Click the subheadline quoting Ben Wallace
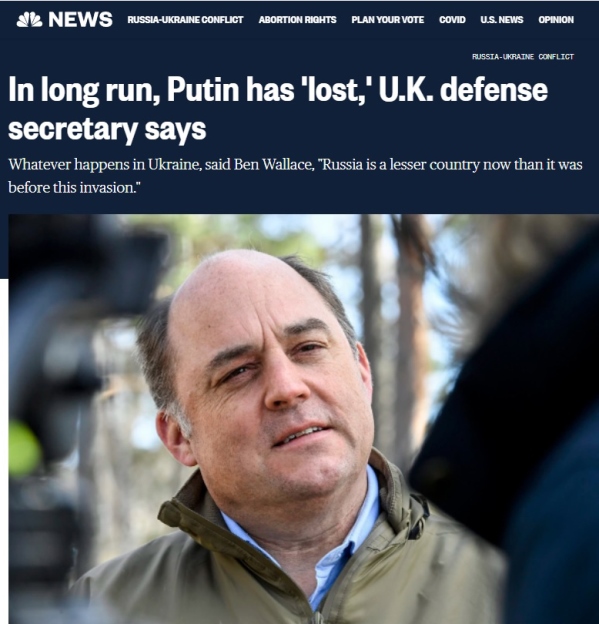This screenshot has width=599, height=624. [295, 176]
